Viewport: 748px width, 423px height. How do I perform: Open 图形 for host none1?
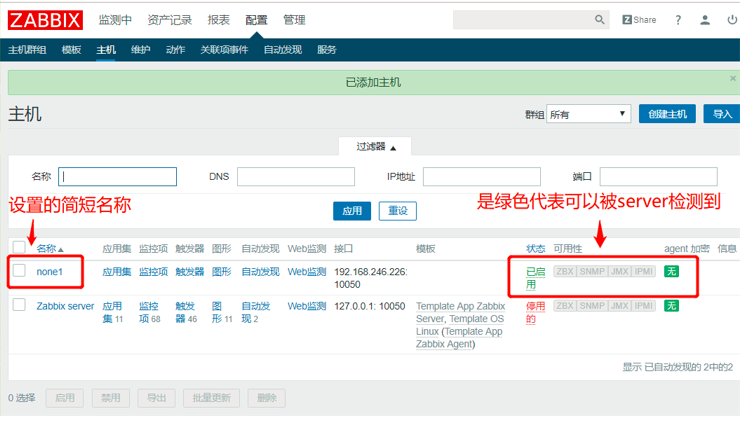pos(221,271)
